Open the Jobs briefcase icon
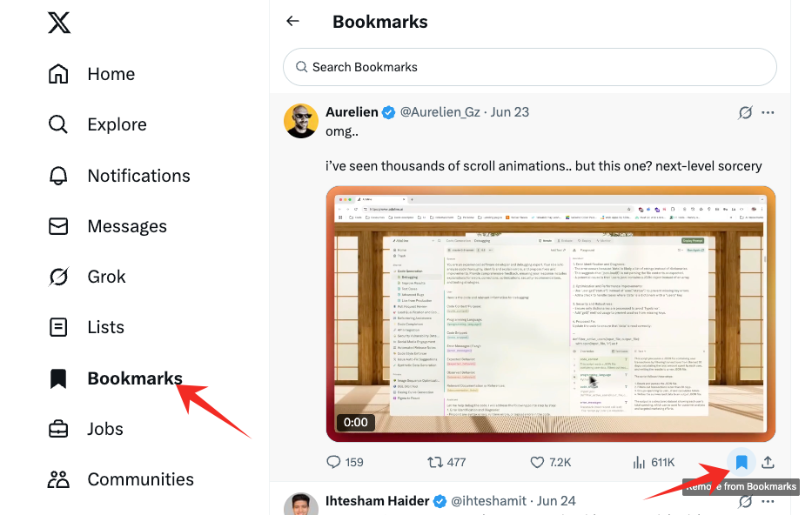Image resolution: width=812 pixels, height=515 pixels. (x=58, y=429)
